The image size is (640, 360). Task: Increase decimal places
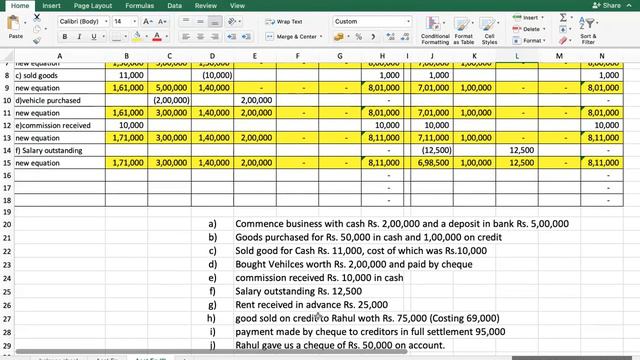(x=390, y=37)
